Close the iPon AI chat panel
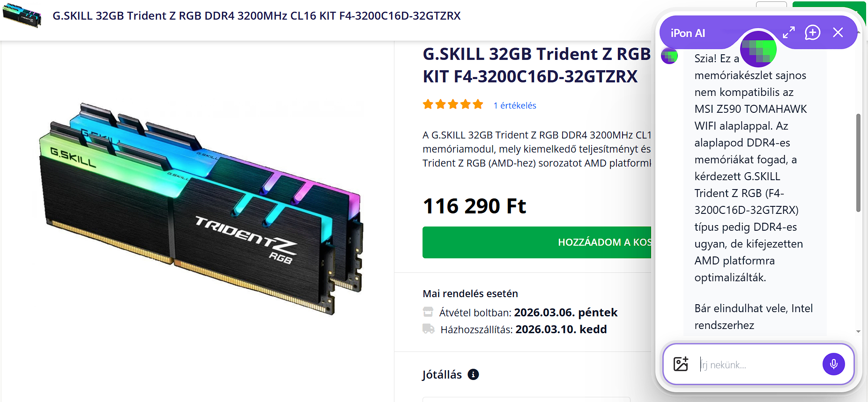Viewport: 868px width, 402px height. (x=838, y=32)
